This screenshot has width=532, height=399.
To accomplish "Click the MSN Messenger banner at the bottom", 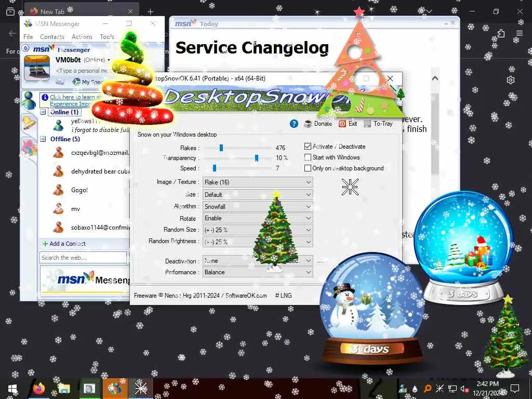I will (x=85, y=280).
